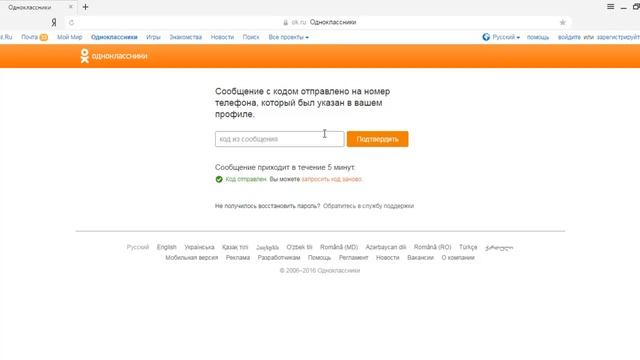
Task: Open Вакансии footer link
Action: pyautogui.click(x=420, y=258)
